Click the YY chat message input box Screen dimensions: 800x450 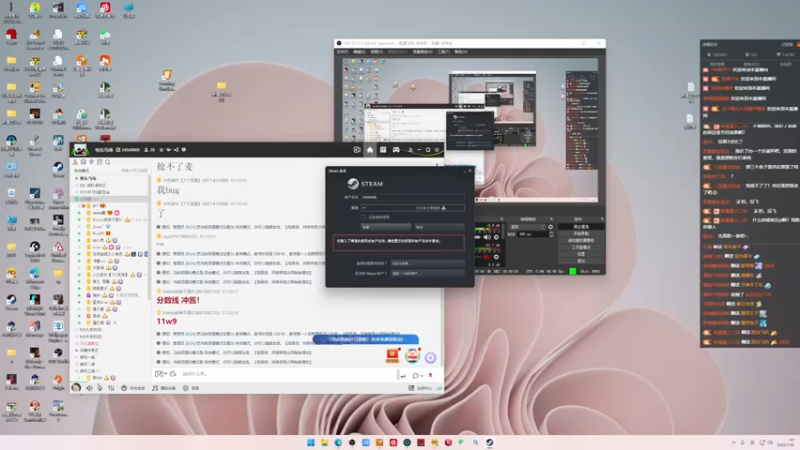click(288, 374)
